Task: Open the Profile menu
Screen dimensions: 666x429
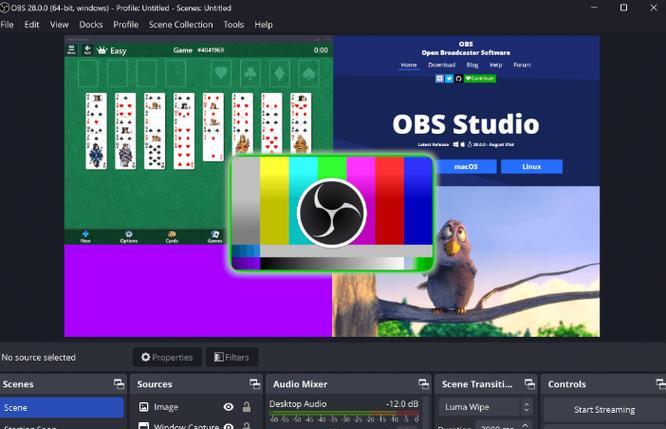Action: (126, 25)
